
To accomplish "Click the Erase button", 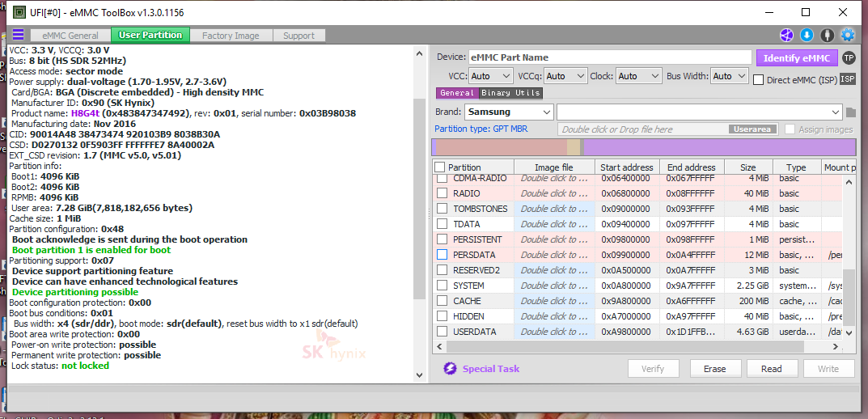I will [x=714, y=369].
